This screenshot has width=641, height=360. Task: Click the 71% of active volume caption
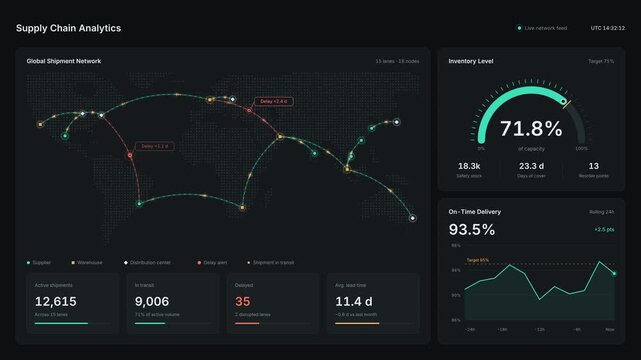pyautogui.click(x=157, y=315)
